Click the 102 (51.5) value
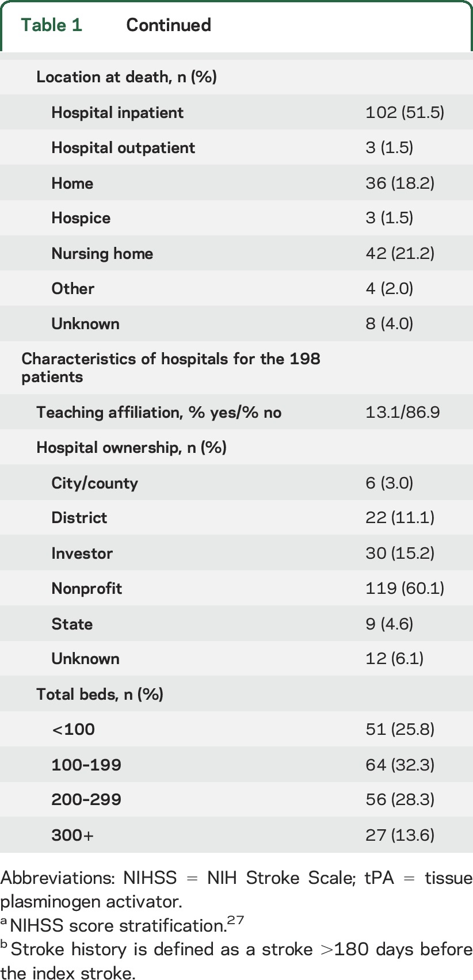The image size is (473, 980). (405, 112)
